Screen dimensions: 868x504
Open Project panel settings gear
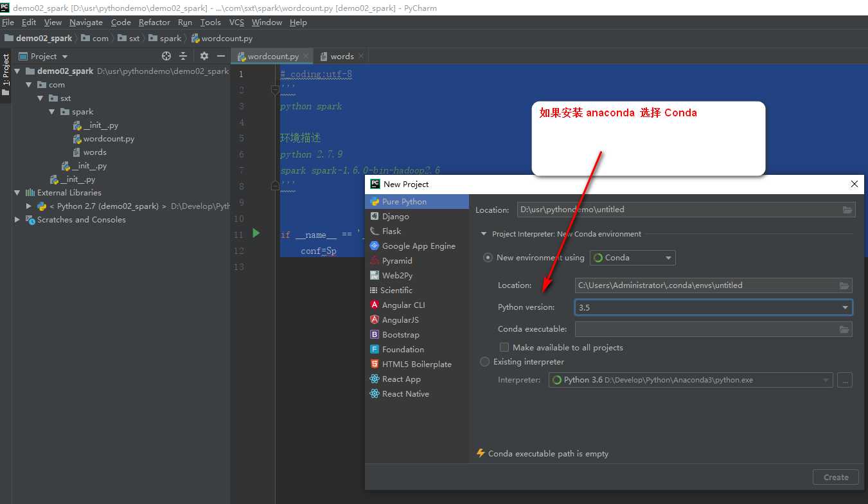204,56
